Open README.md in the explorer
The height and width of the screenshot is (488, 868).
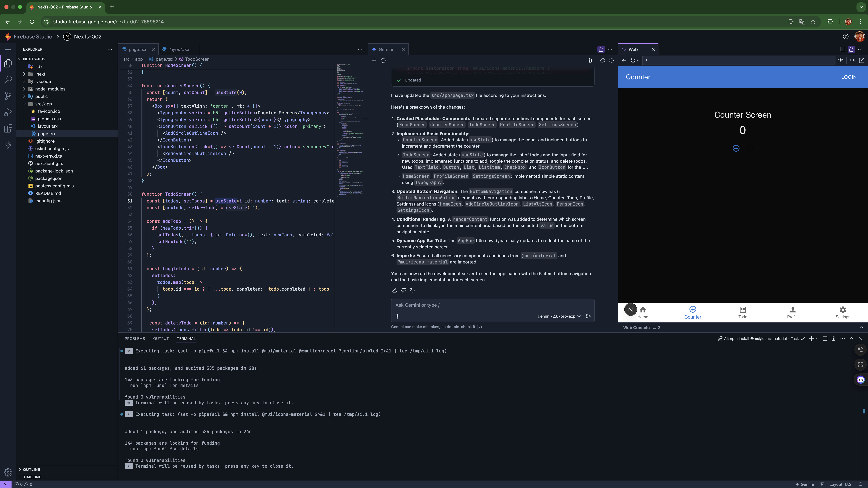(x=48, y=193)
